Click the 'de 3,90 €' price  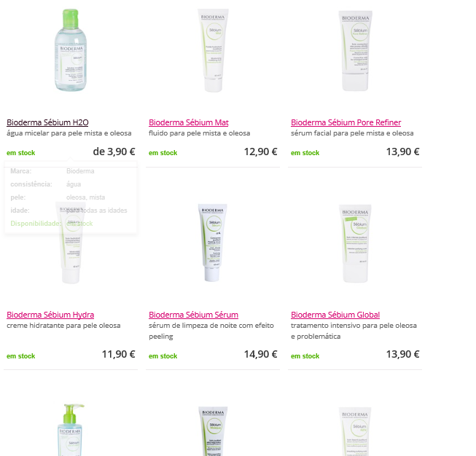[x=114, y=152]
